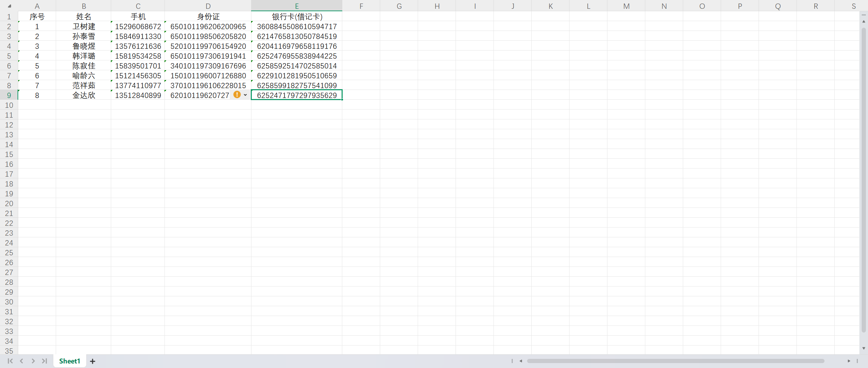
Task: Select column C header
Action: coord(138,6)
